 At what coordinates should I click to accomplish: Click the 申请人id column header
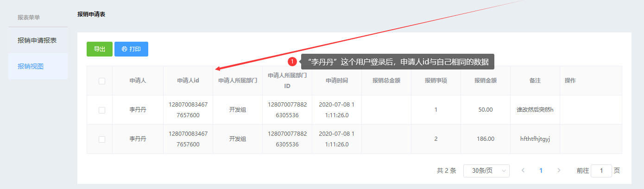point(188,81)
